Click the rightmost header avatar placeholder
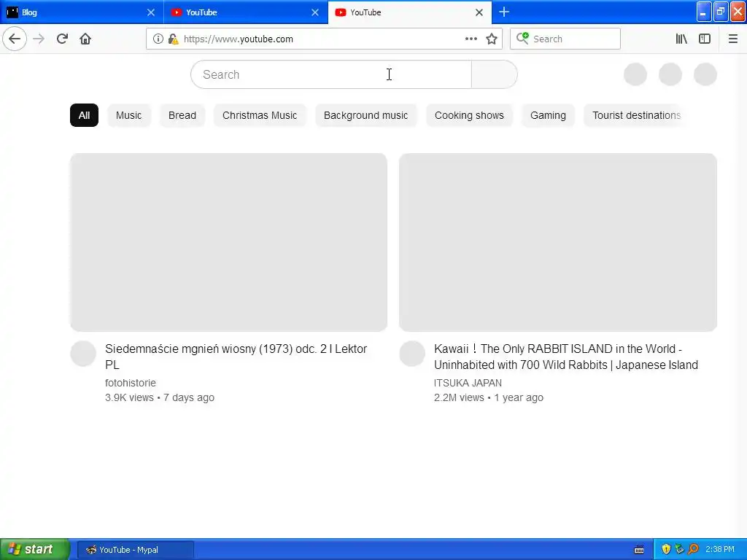Image resolution: width=747 pixels, height=560 pixels. pos(705,74)
